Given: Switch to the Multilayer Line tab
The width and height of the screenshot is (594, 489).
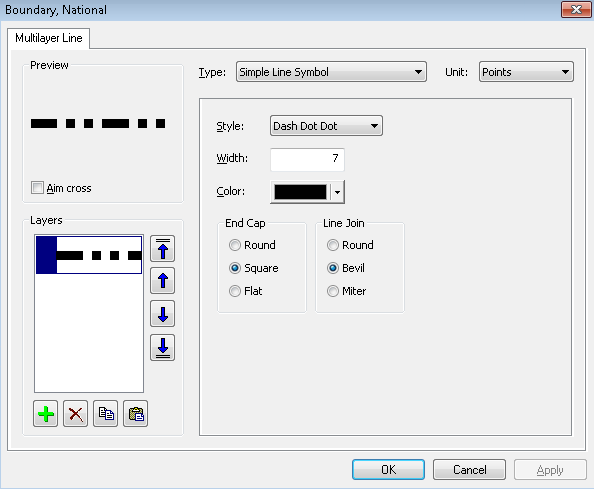Looking at the screenshot, I should pos(49,38).
